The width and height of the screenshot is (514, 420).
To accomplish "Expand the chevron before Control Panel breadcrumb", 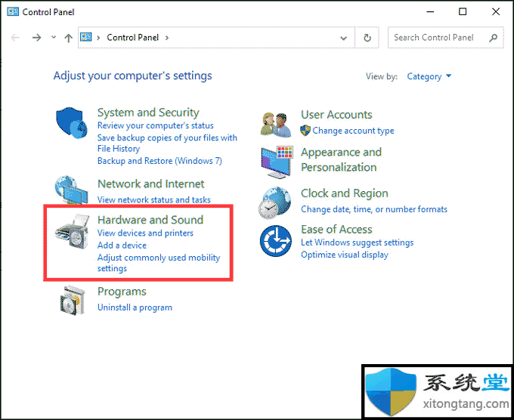I will click(x=98, y=38).
